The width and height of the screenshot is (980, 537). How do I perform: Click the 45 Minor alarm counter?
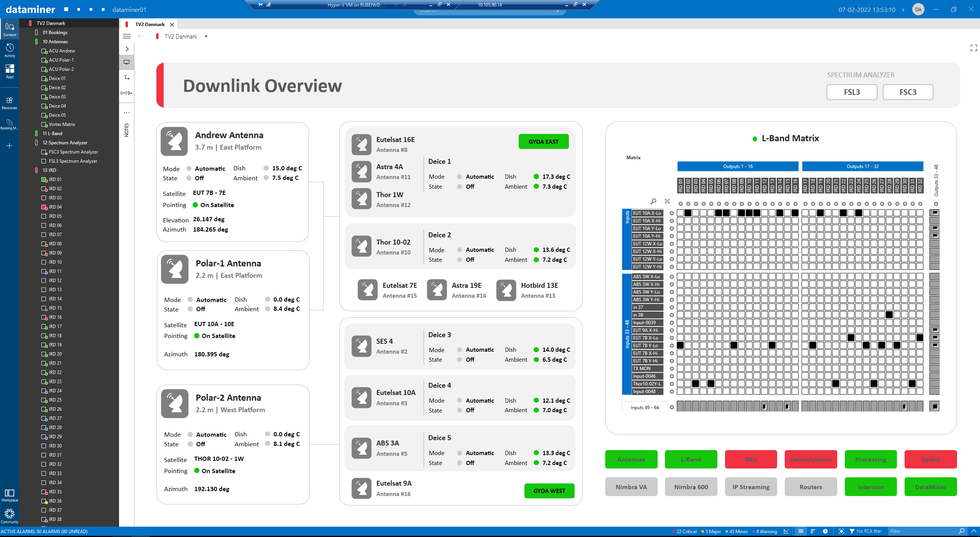pyautogui.click(x=737, y=531)
